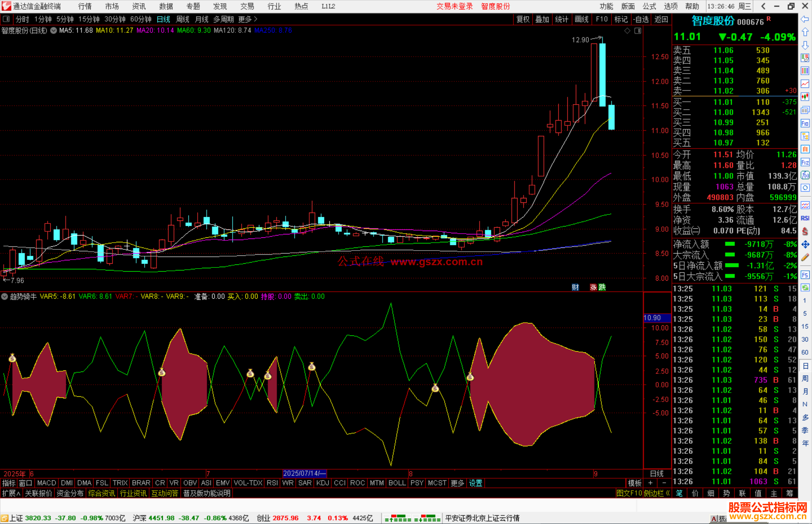
Task: Open the 资讯 menu
Action: (x=139, y=6)
